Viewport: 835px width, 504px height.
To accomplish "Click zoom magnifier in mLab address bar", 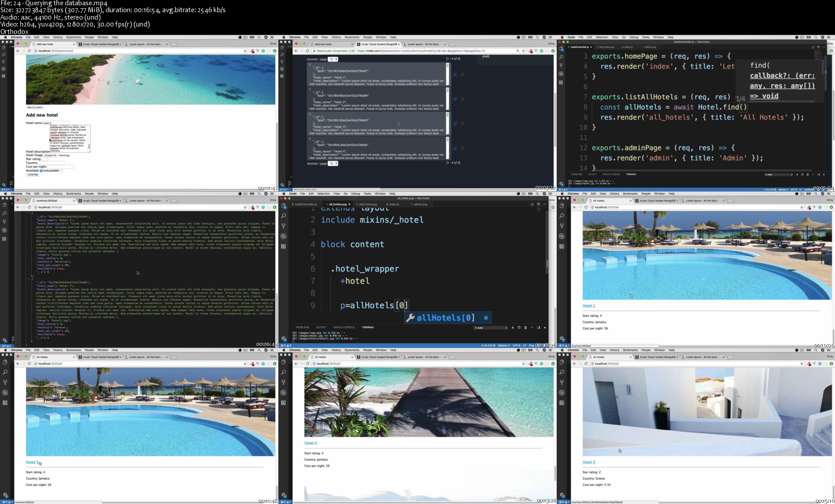I will [518, 51].
